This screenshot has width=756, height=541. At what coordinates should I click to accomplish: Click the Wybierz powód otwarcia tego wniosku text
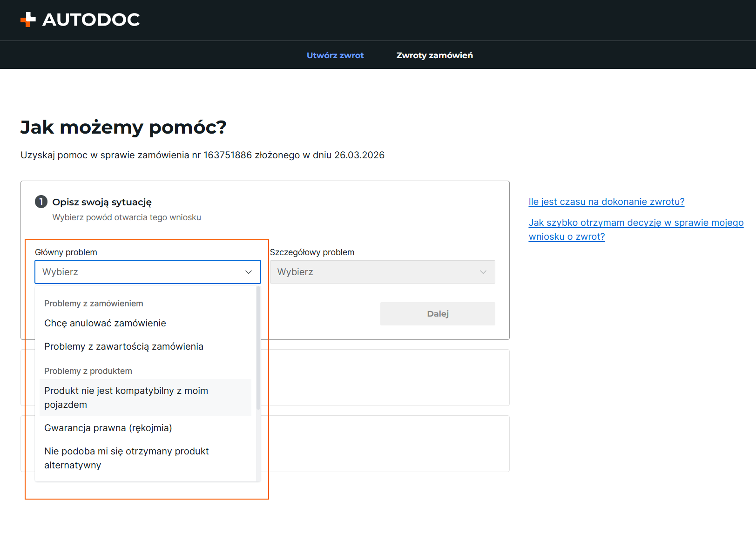pos(127,217)
